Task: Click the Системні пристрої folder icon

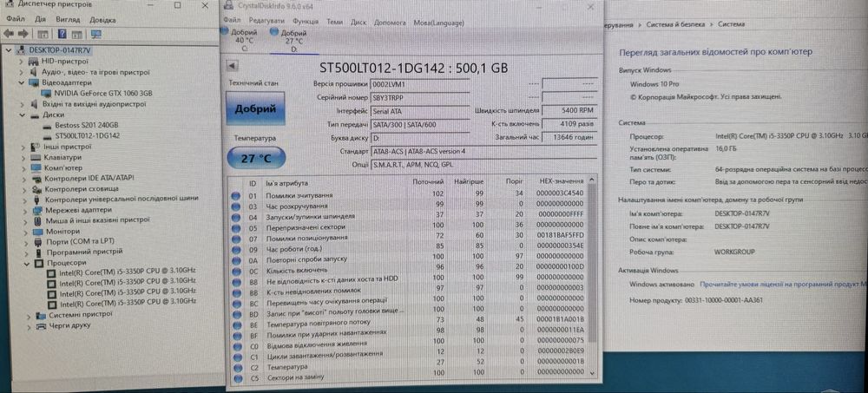Action: (41, 315)
